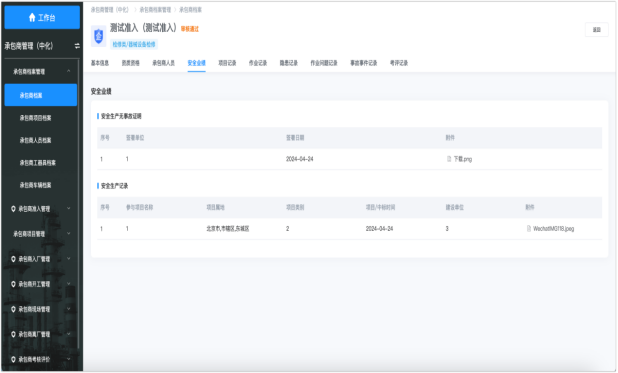This screenshot has height=373, width=618.
Task: Open the 事故事件记录 tab
Action: pyautogui.click(x=364, y=63)
